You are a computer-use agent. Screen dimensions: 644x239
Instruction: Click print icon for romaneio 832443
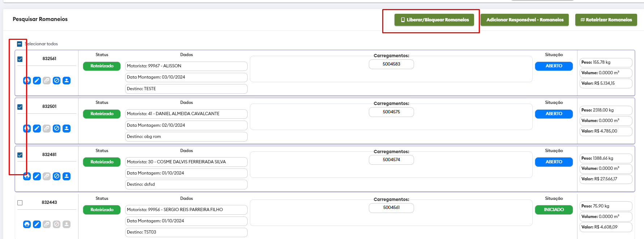coord(27,225)
